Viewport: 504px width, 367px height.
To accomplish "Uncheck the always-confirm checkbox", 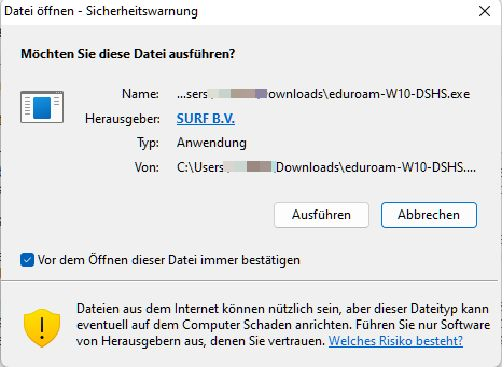I will coord(27,260).
